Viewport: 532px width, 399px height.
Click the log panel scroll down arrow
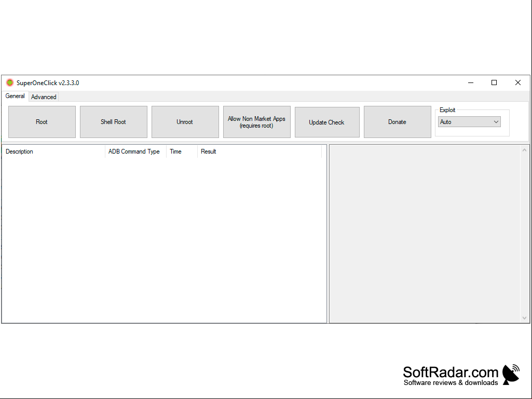(525, 318)
